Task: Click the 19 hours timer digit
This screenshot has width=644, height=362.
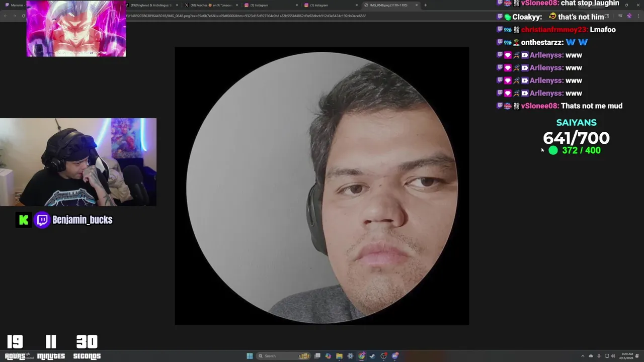Action: click(x=15, y=342)
